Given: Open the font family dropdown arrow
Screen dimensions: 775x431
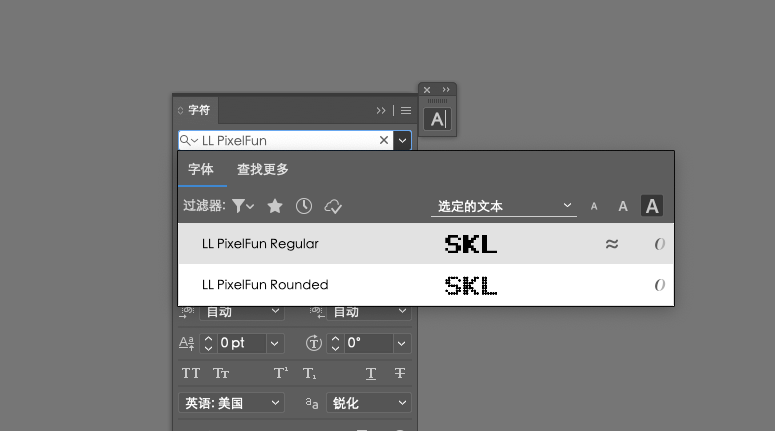Looking at the screenshot, I should (402, 141).
